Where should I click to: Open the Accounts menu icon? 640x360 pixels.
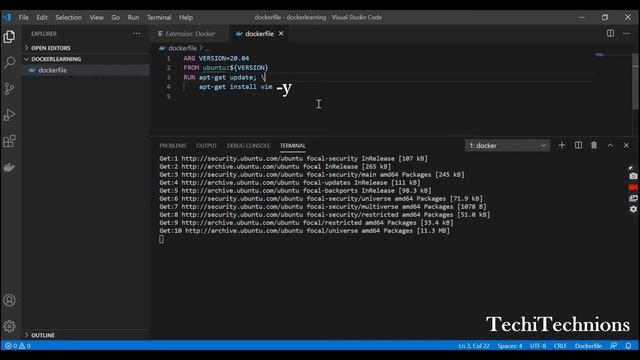click(9, 300)
